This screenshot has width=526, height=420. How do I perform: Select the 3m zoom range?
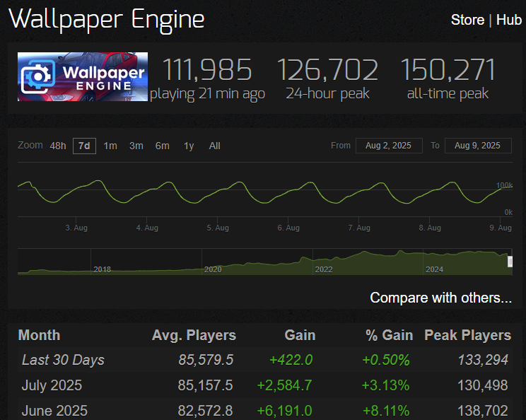tap(136, 146)
